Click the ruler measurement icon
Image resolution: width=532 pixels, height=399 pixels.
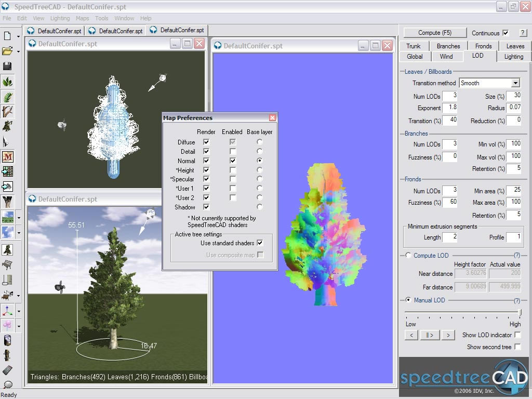click(x=7, y=280)
